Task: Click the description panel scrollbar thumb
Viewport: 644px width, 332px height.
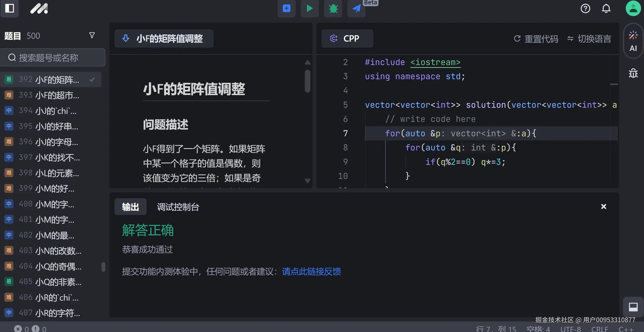Action: (x=307, y=81)
